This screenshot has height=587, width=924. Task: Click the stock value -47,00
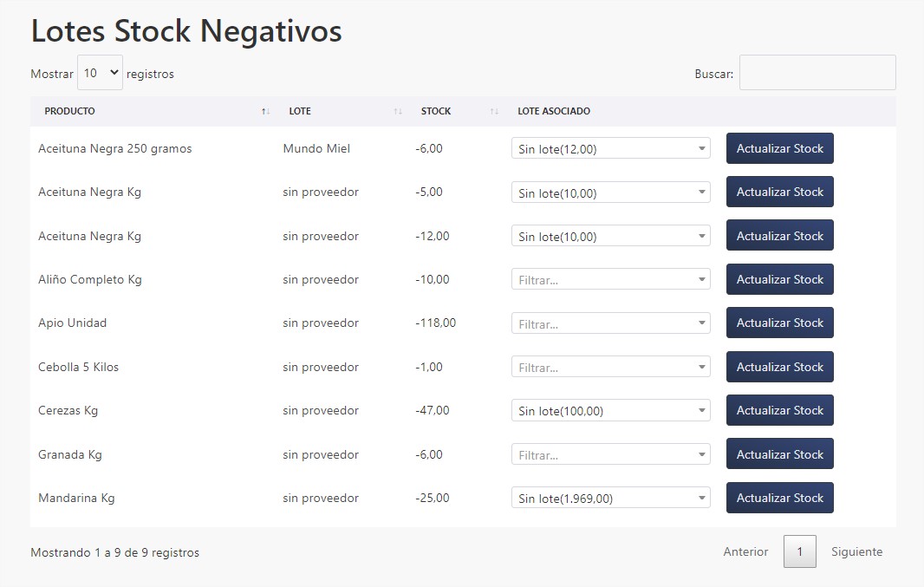click(432, 410)
